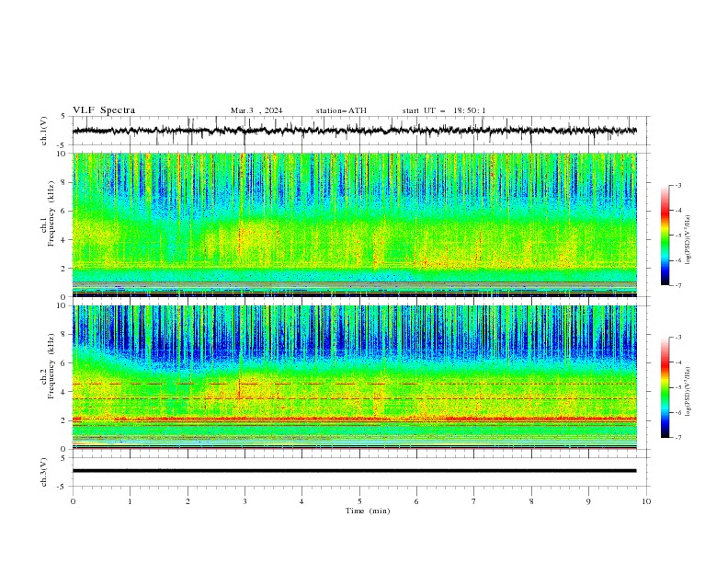Screen dimensions: 728x563
Task: Click the "-6" tick on lower colorbar
Action: [x=677, y=412]
